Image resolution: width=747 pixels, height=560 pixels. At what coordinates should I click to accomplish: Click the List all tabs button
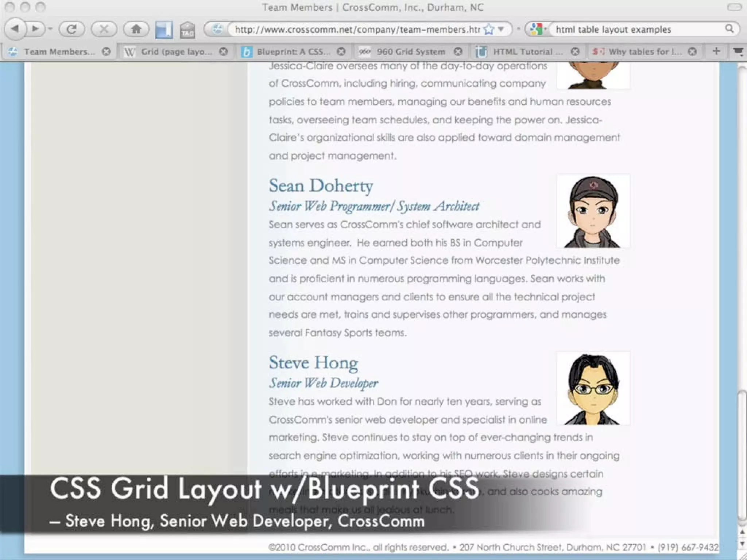point(738,52)
